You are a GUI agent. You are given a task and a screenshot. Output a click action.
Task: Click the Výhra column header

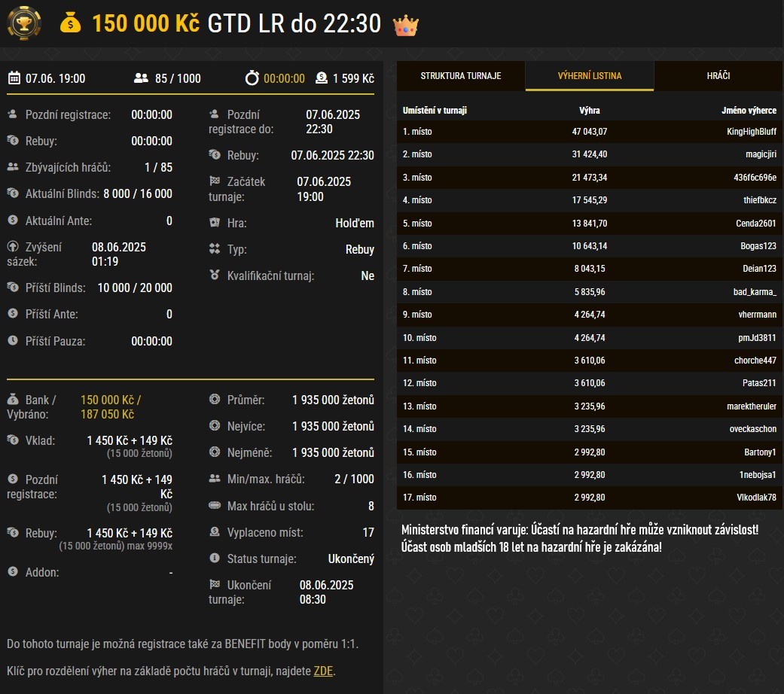(589, 111)
